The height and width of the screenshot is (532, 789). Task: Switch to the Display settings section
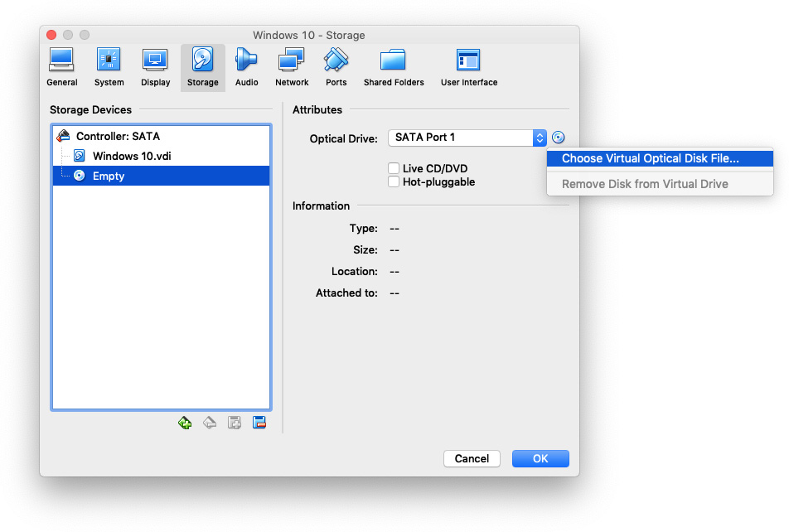tap(155, 67)
